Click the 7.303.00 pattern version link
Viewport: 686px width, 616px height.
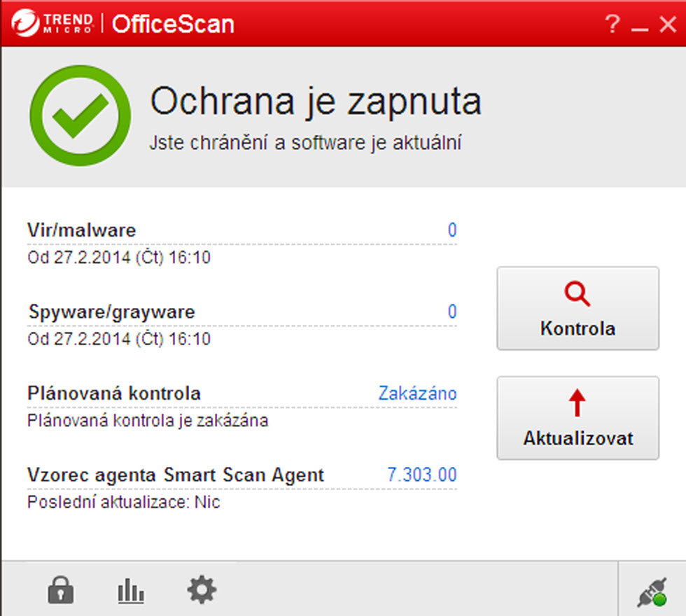(421, 475)
